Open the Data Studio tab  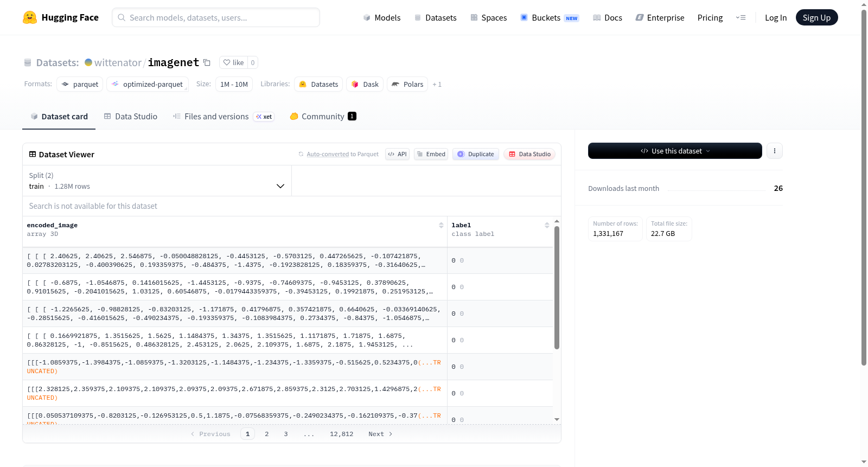pos(131,116)
